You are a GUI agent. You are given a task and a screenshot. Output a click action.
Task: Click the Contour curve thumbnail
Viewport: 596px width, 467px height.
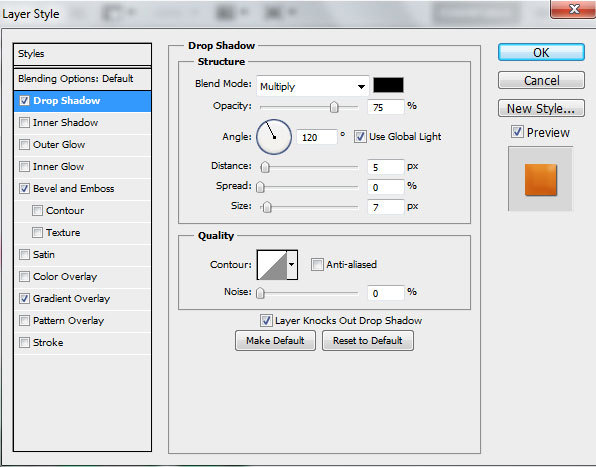[272, 265]
